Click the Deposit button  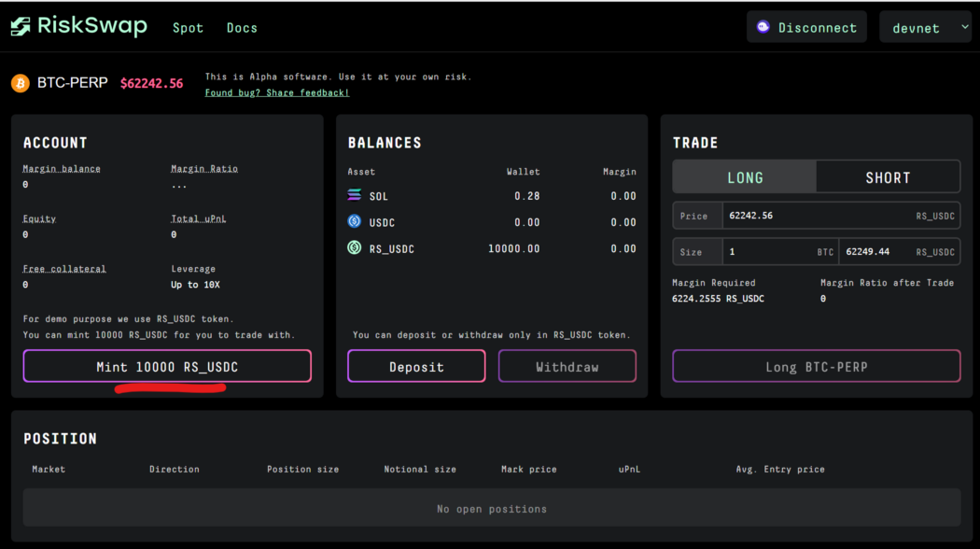coord(416,366)
